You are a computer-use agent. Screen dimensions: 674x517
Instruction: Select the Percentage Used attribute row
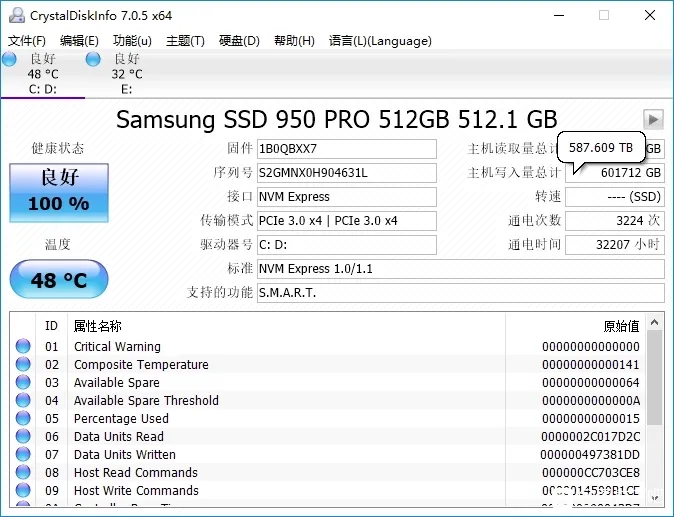[x=327, y=419]
